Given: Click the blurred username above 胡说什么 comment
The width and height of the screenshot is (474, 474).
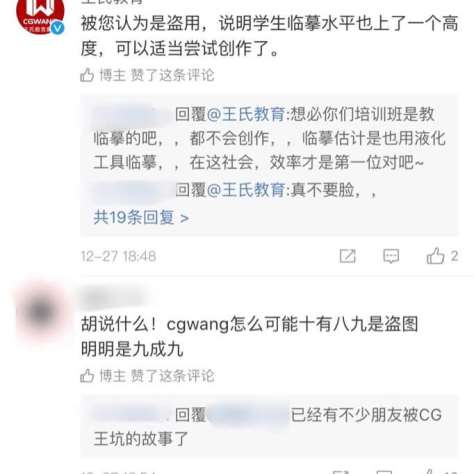Looking at the screenshot, I should (x=113, y=298).
